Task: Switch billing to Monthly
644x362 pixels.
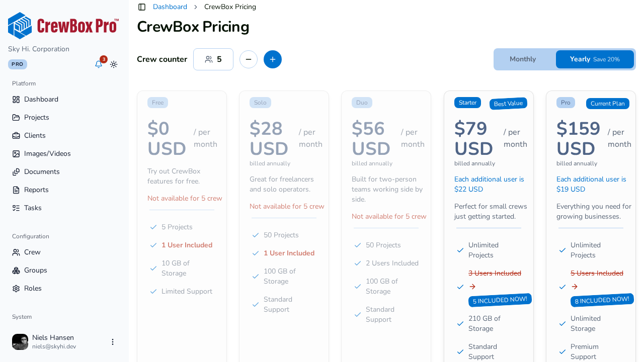Action: [x=523, y=59]
